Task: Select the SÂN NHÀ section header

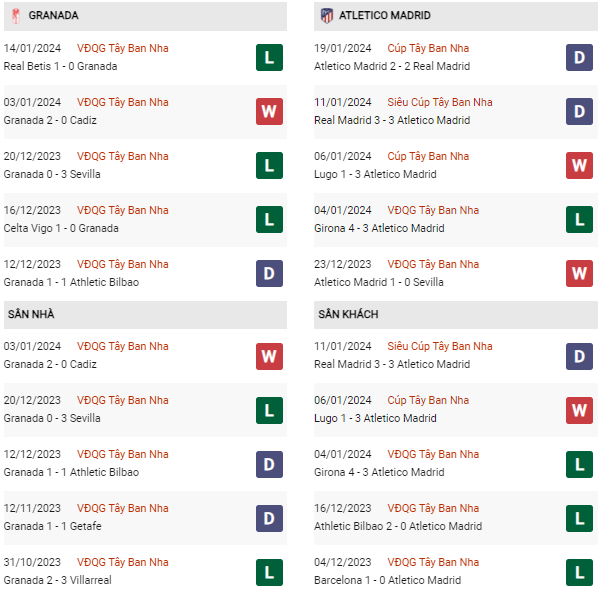Action: point(30,314)
